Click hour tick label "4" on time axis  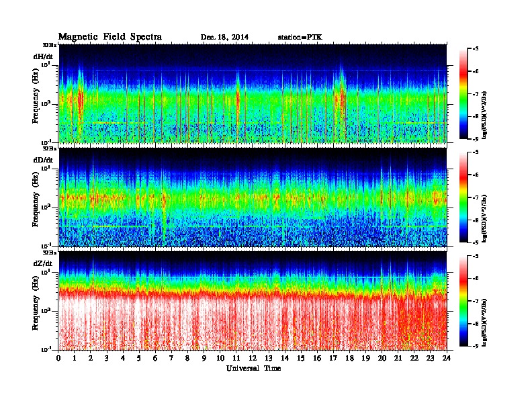coord(124,358)
